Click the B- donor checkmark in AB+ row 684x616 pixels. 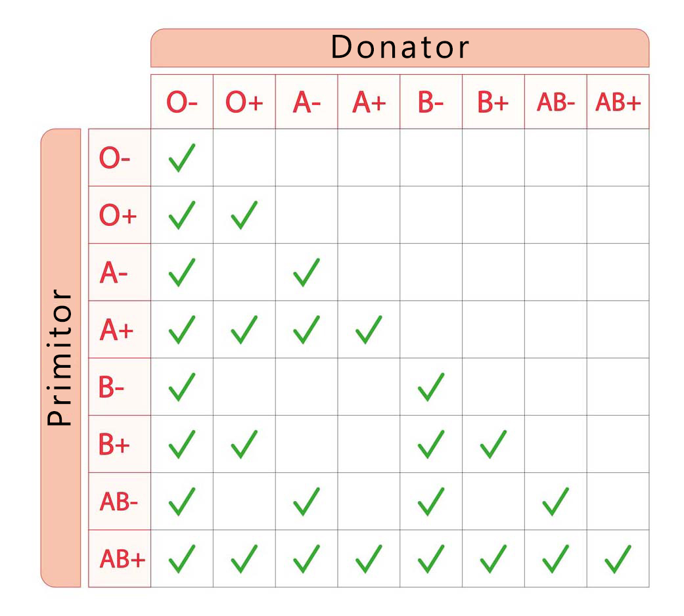click(431, 559)
